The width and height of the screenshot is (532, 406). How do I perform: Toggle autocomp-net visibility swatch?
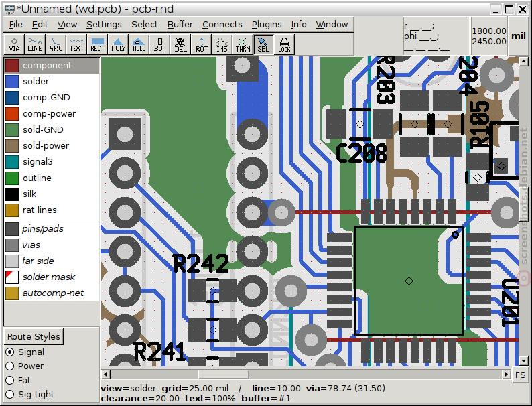point(12,293)
